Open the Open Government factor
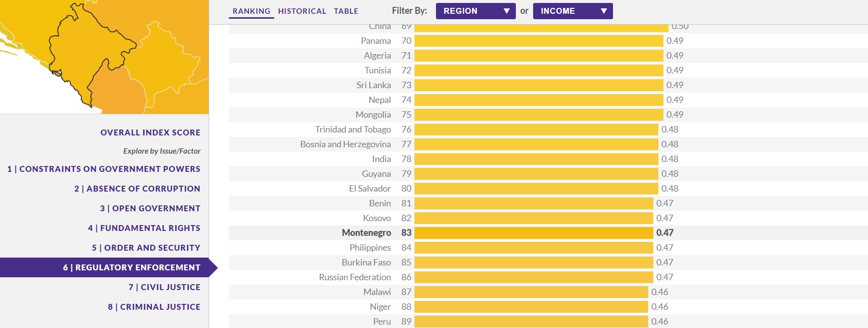 pos(150,208)
